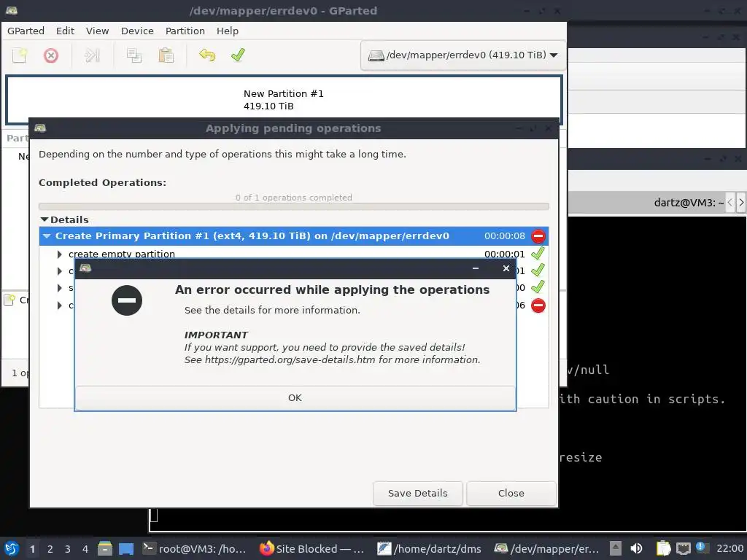The width and height of the screenshot is (747, 560).
Task: Click the 00:00:08 elapsed time text
Action: [505, 236]
